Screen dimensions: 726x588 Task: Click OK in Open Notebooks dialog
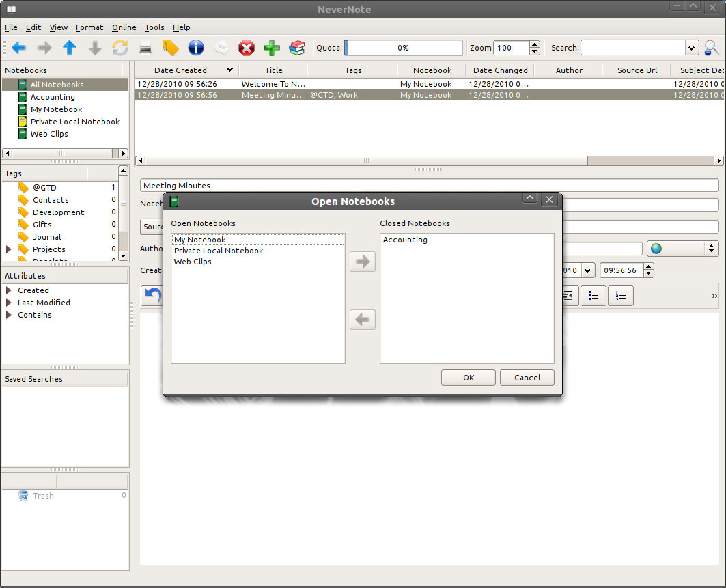pos(469,378)
